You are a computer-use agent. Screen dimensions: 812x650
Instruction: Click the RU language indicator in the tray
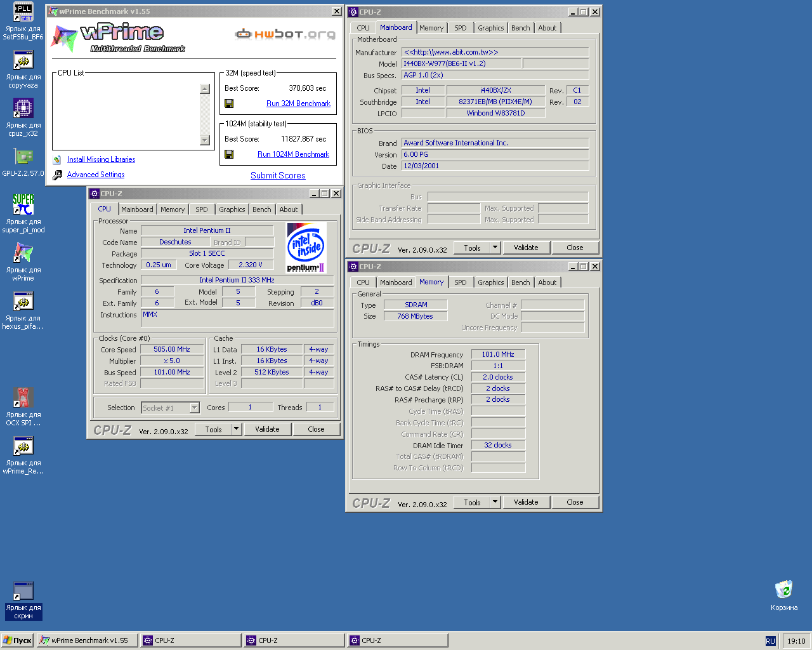(x=770, y=641)
